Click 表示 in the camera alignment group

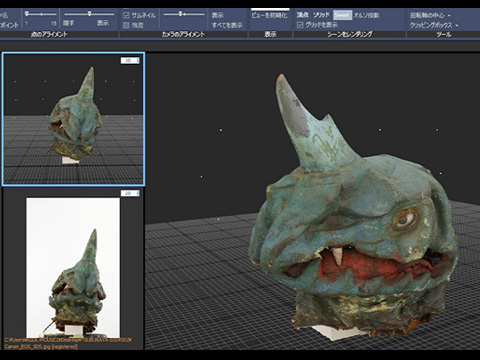[x=218, y=15]
